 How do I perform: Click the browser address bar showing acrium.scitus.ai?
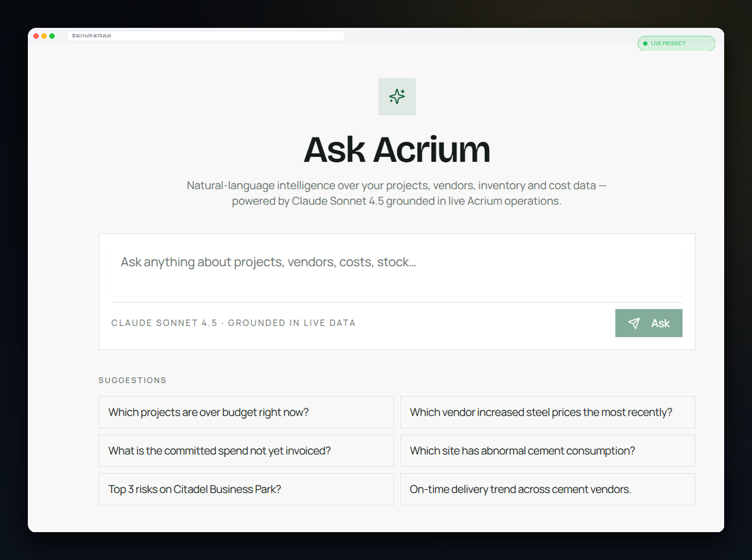click(206, 36)
